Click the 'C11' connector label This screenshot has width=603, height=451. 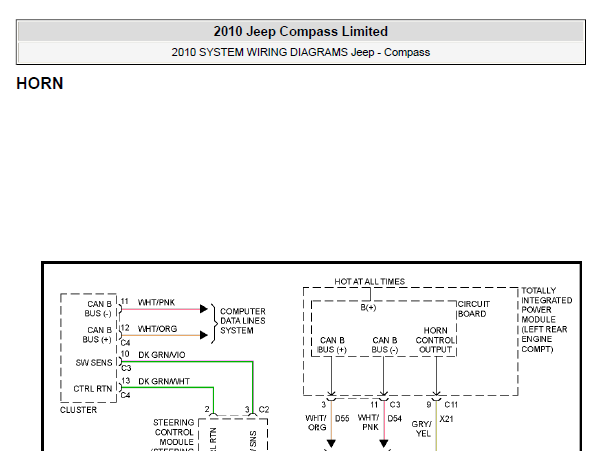click(451, 404)
